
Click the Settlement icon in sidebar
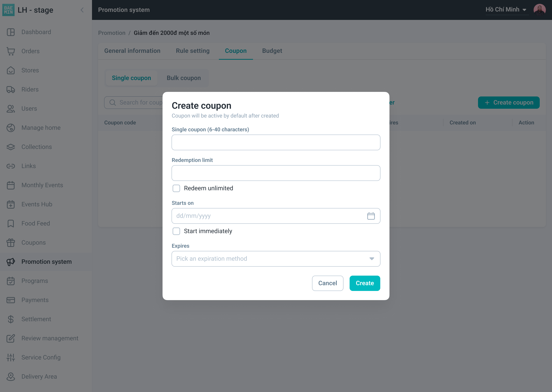pos(11,319)
